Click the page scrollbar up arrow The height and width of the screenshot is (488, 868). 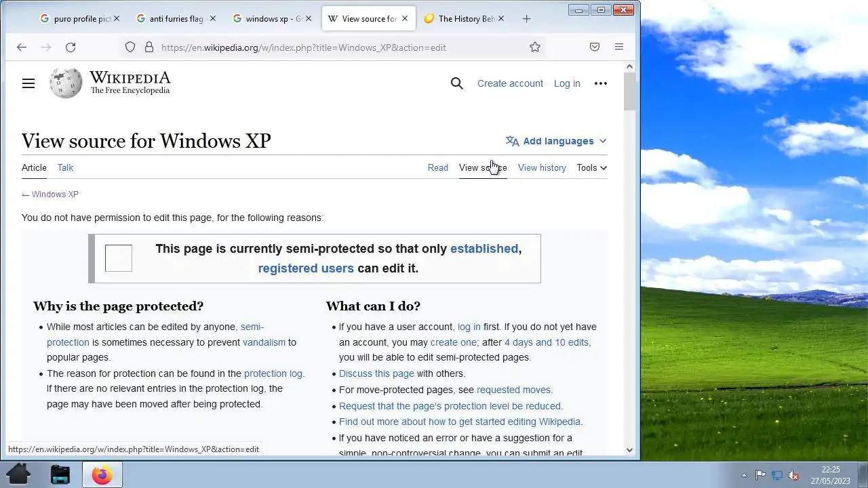(x=629, y=66)
